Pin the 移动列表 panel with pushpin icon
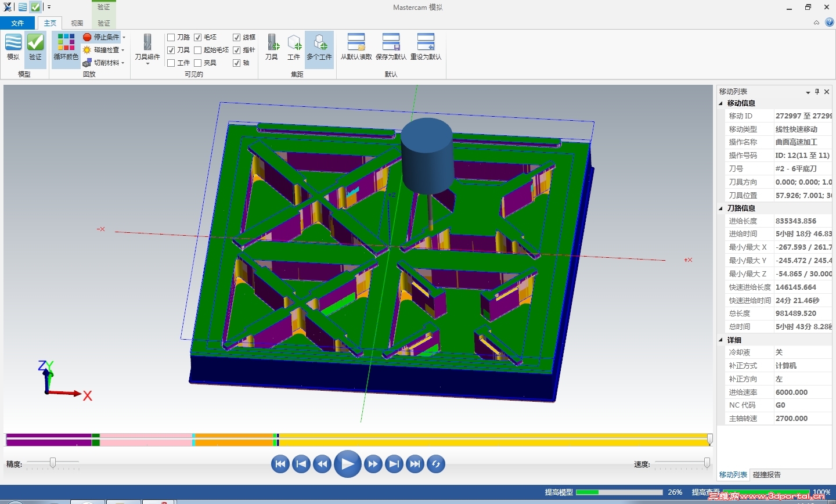Image resolution: width=836 pixels, height=504 pixels. (817, 92)
